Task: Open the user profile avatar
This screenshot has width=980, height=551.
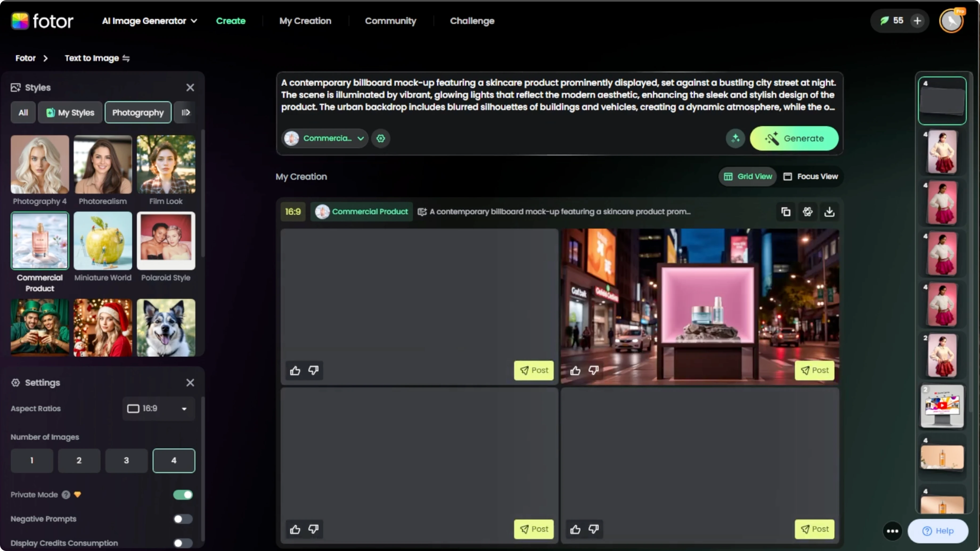Action: tap(952, 21)
